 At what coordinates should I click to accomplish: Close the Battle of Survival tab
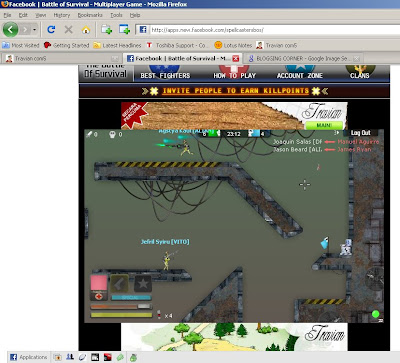(x=236, y=58)
